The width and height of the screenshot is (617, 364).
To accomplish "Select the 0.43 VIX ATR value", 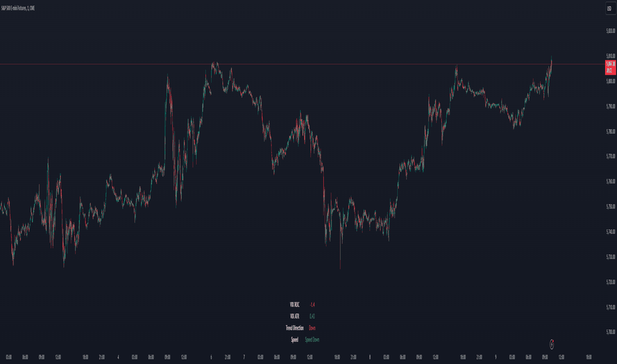I will pos(312,316).
